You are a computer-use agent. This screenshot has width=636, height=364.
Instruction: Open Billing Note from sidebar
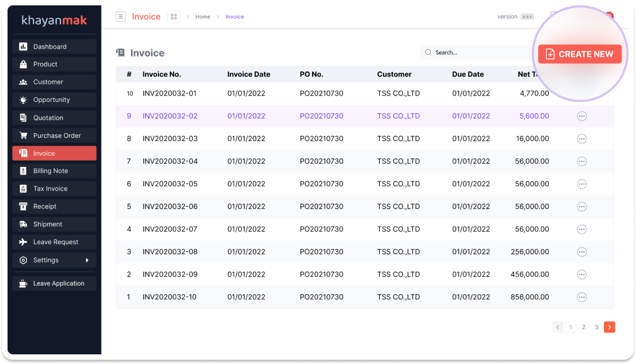click(x=54, y=171)
